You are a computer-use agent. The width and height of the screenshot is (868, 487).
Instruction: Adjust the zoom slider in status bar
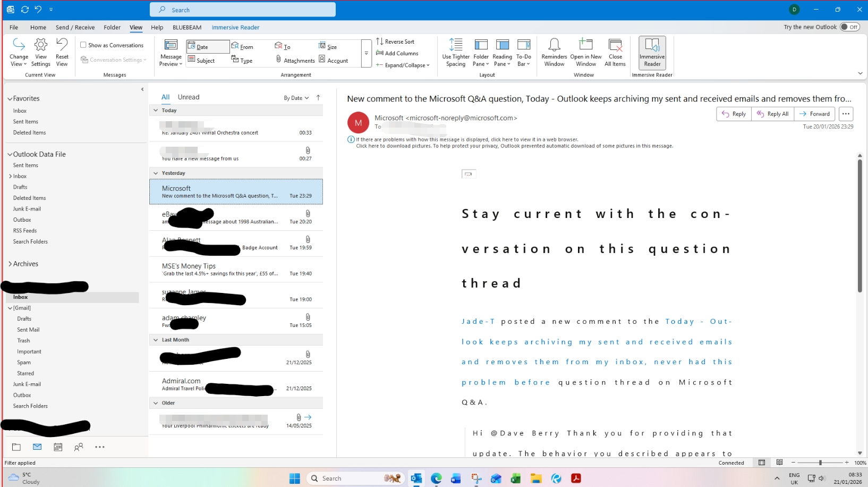tap(820, 463)
